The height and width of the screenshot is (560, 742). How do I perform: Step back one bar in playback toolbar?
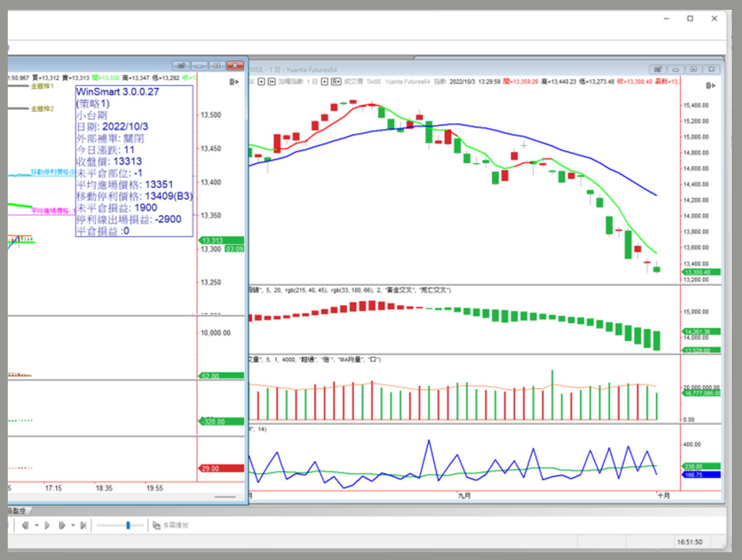pyautogui.click(x=25, y=525)
